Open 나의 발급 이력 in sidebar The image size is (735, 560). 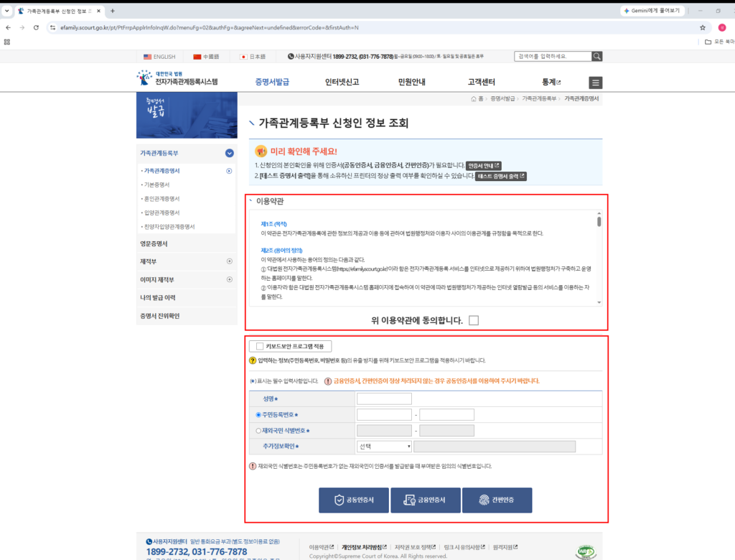pos(157,298)
